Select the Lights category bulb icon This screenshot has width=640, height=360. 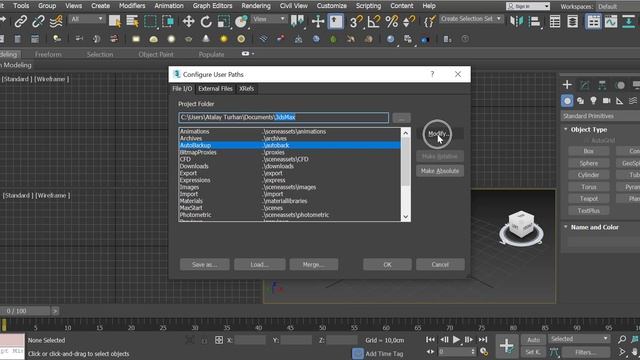tap(593, 101)
